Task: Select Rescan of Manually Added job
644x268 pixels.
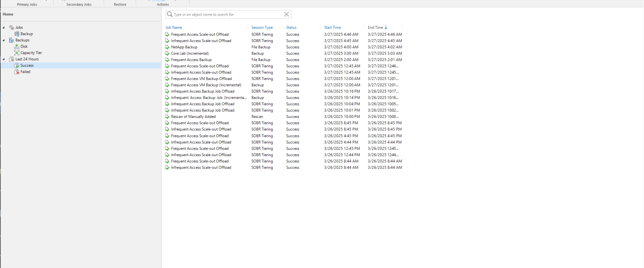Action: pyautogui.click(x=193, y=117)
